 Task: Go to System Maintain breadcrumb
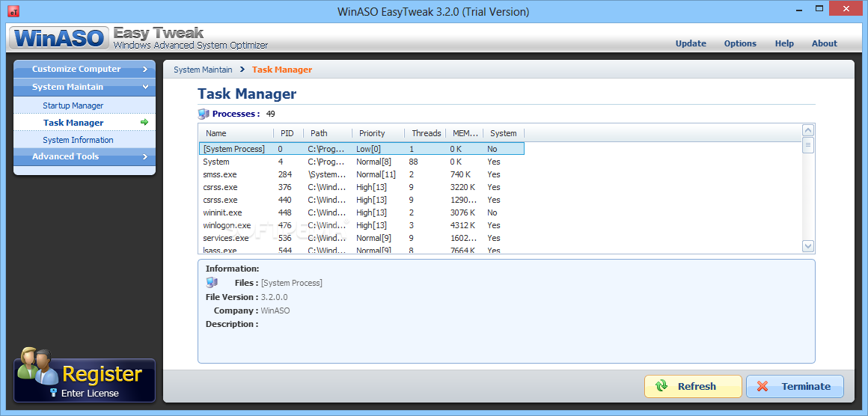point(204,70)
